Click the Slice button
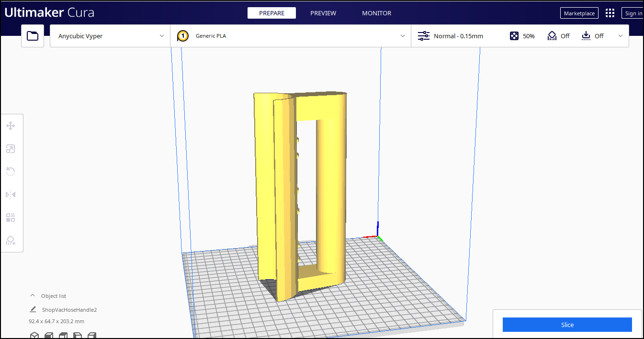This screenshot has width=644, height=339. [567, 325]
